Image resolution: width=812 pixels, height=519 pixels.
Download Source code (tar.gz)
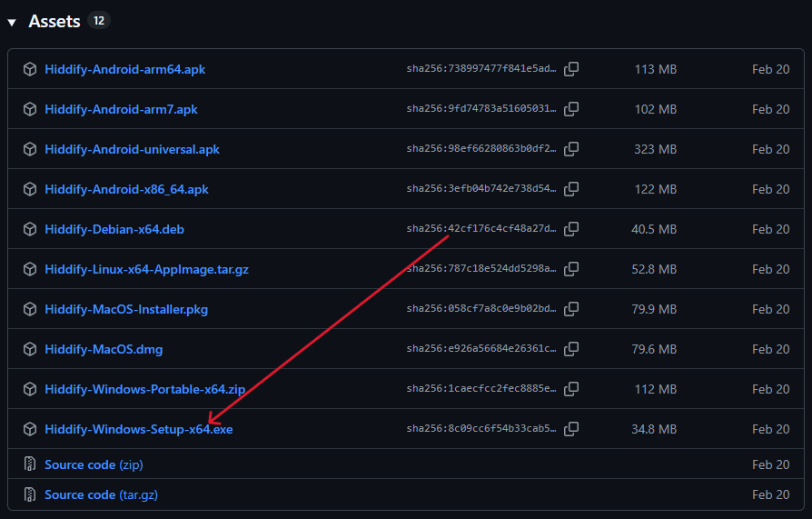point(101,494)
